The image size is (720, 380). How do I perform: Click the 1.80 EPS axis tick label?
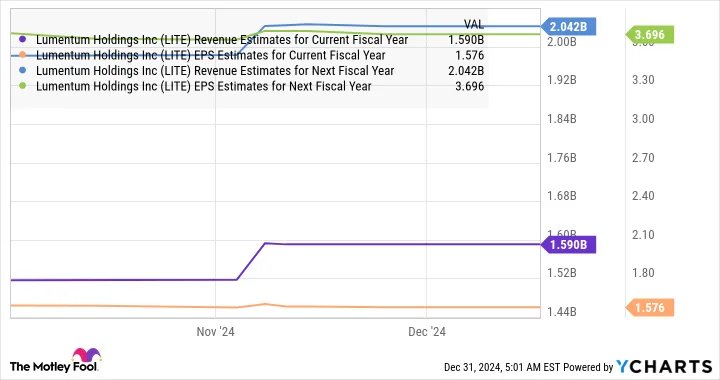pyautogui.click(x=643, y=274)
